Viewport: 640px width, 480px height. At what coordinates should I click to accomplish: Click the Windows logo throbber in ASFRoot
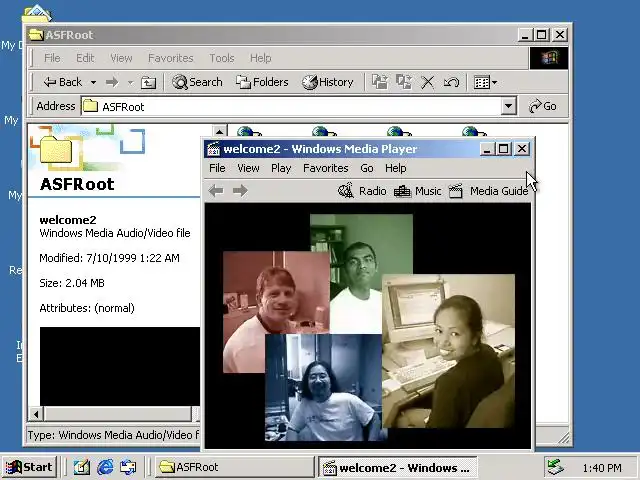tap(549, 58)
